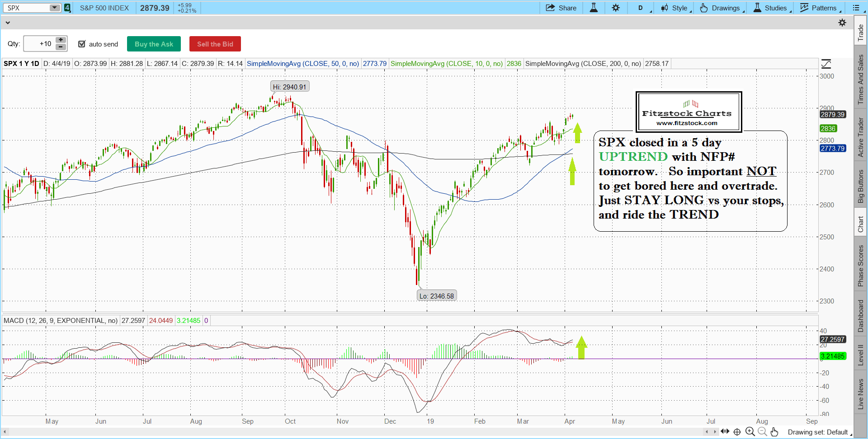The image size is (868, 439).
Task: Switch to the Active Trader side tab
Action: coord(861,137)
